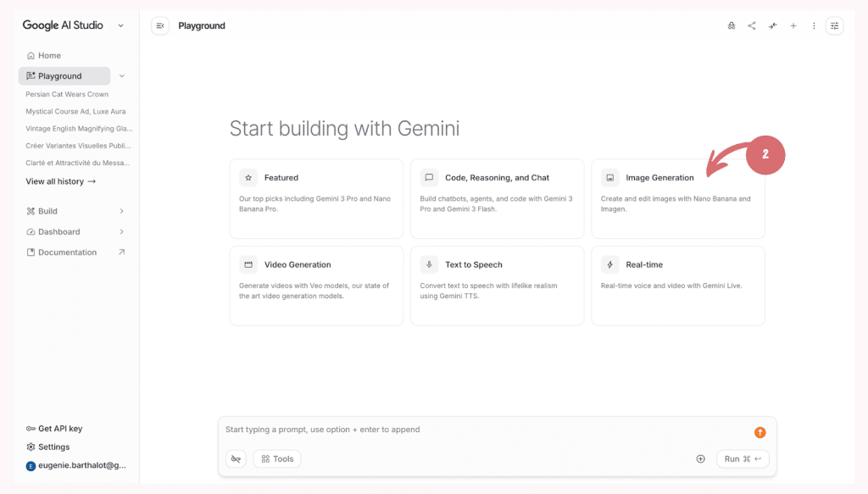Click the Playground icon in sidebar
This screenshot has height=494, width=868.
(x=31, y=75)
